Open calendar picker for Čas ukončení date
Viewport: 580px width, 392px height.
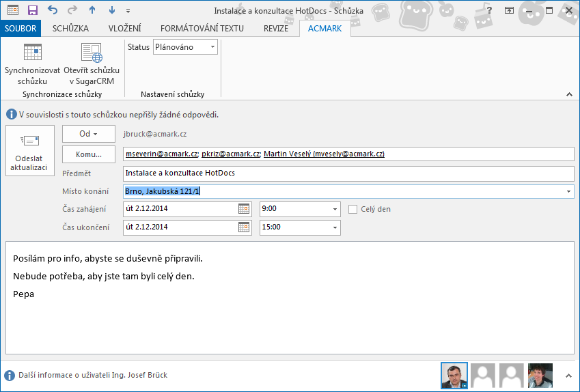(244, 227)
